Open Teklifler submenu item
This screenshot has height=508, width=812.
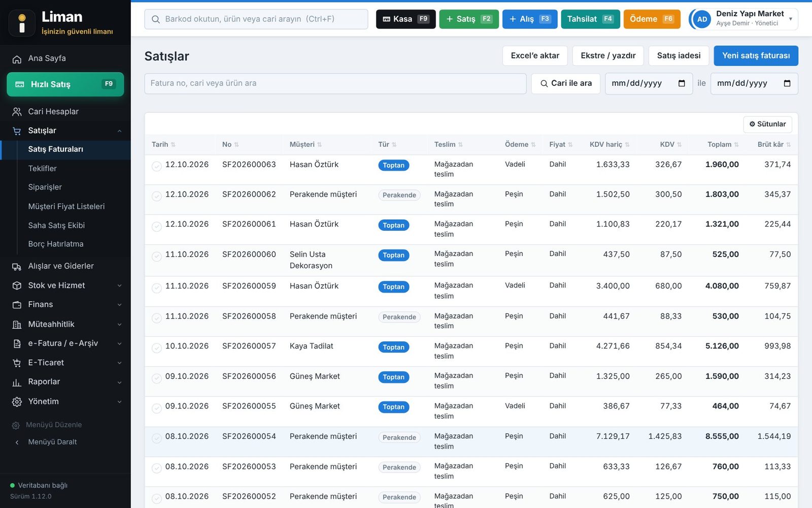(x=43, y=168)
